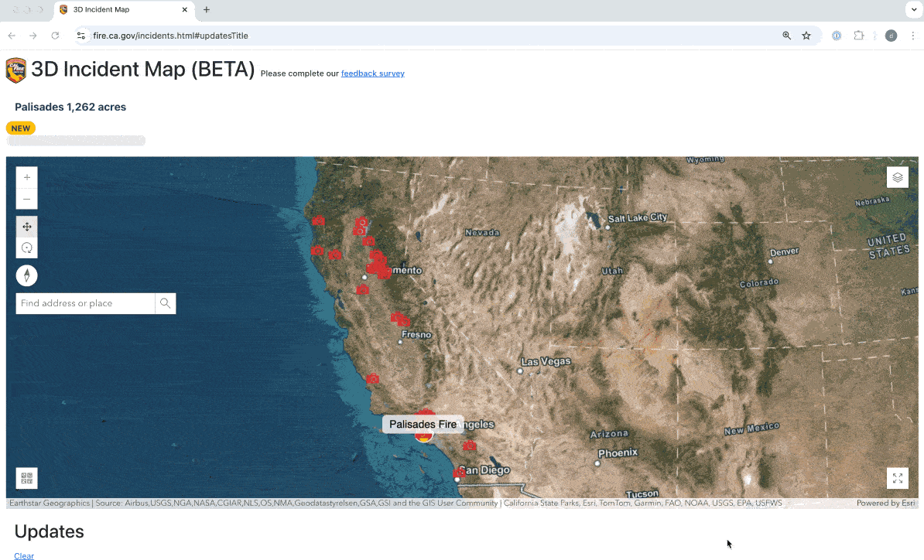
Task: Reload the current page
Action: [55, 36]
